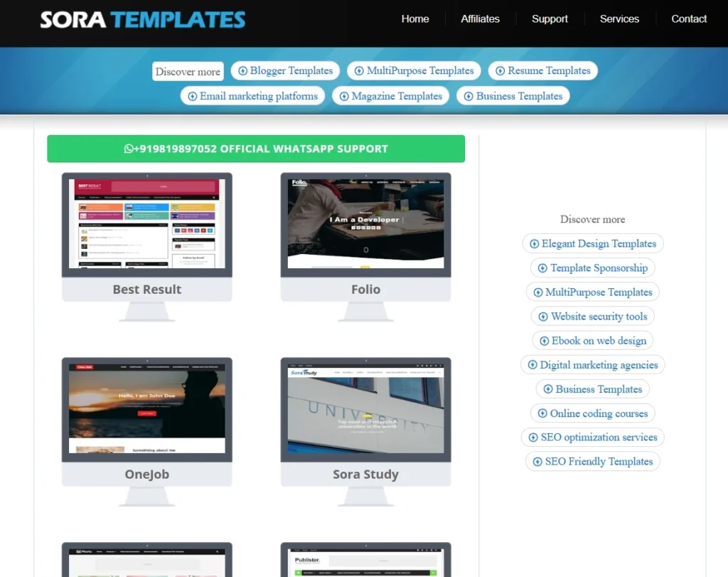Open Elegant Design Templates sidebar link
The height and width of the screenshot is (577, 728).
tap(593, 243)
